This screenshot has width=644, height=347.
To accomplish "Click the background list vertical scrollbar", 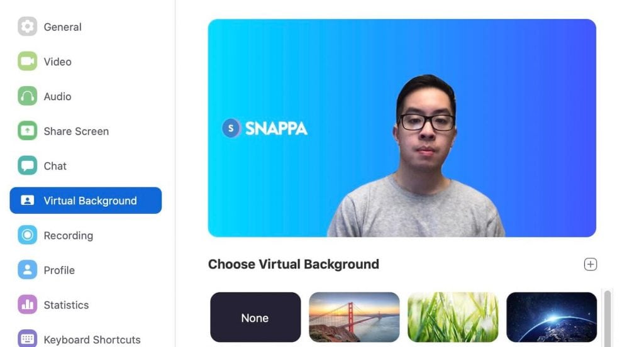I will [608, 318].
